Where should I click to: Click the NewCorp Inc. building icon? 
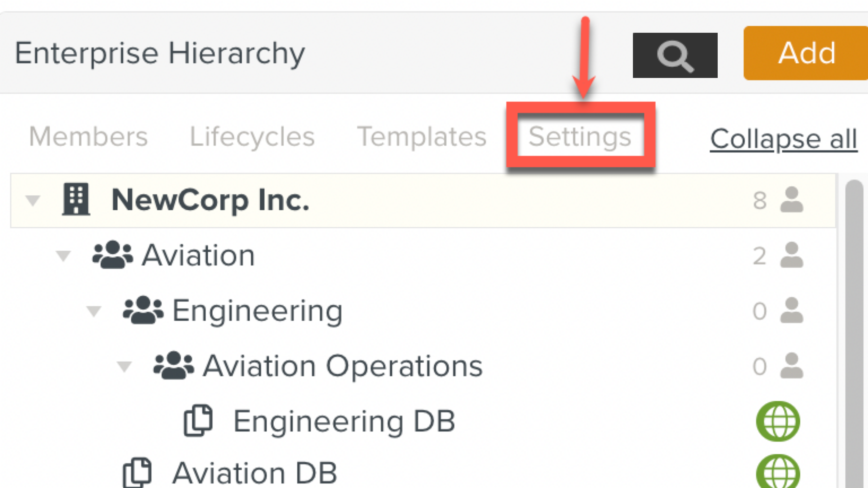[x=76, y=199]
